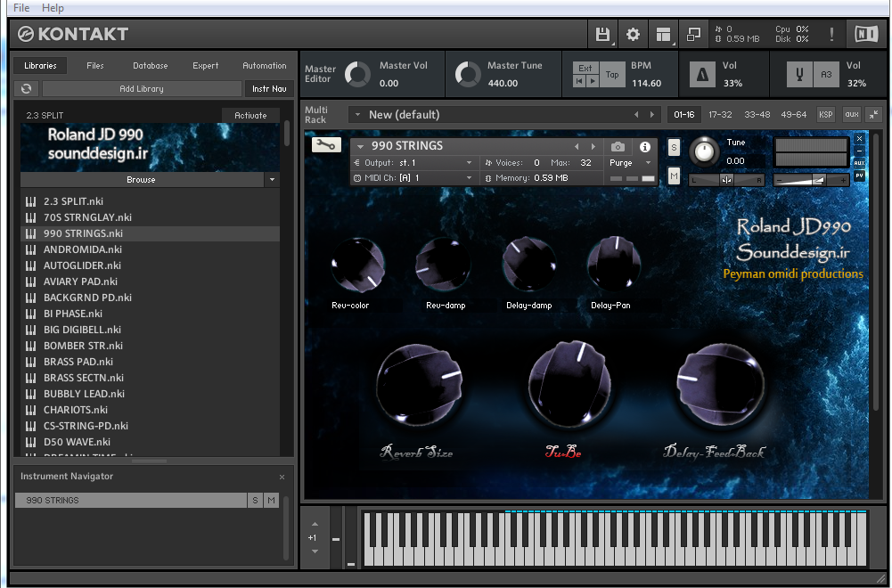Click the Activate library button
Viewport: 892px width, 588px height.
click(x=250, y=116)
